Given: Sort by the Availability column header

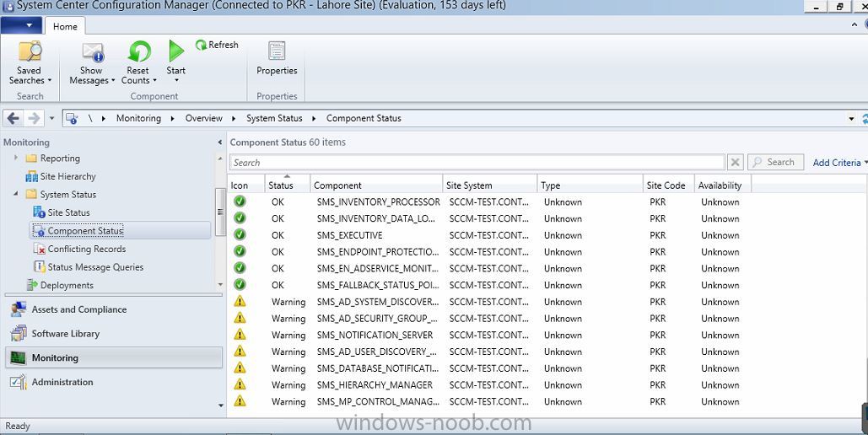Looking at the screenshot, I should [x=722, y=185].
